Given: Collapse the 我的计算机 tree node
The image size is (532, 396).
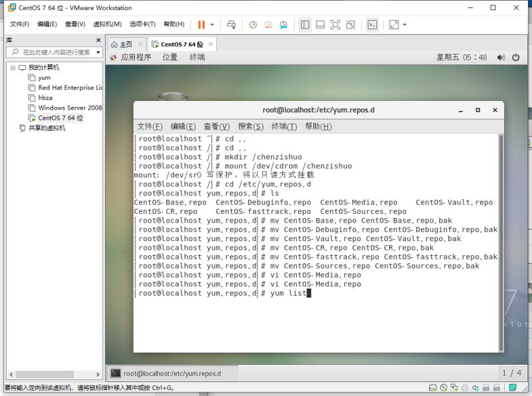Looking at the screenshot, I should coord(13,66).
